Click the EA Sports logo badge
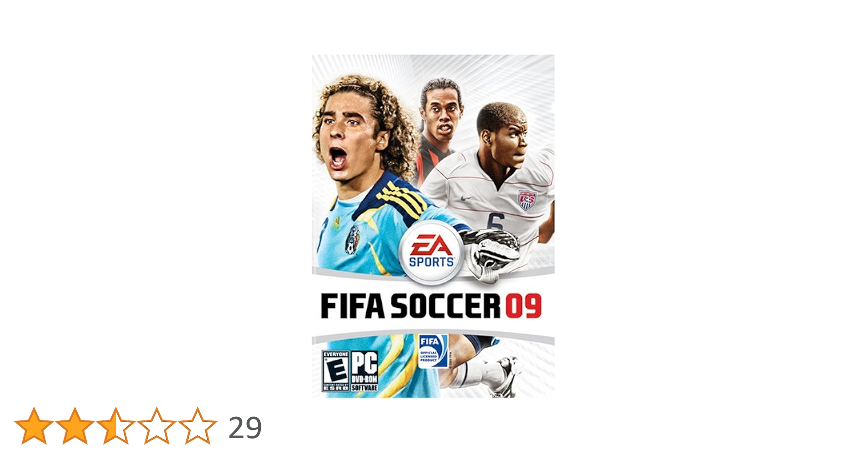The width and height of the screenshot is (868, 454). (431, 254)
